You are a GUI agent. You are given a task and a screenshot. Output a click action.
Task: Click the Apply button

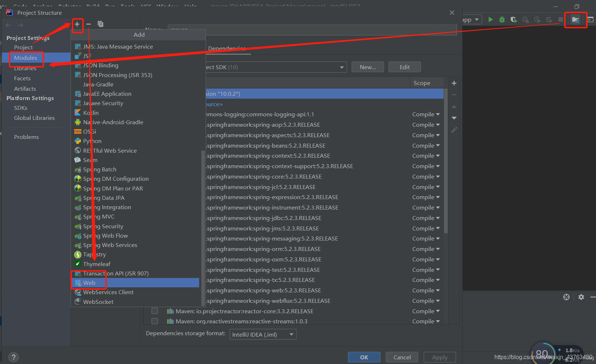pyautogui.click(x=440, y=357)
